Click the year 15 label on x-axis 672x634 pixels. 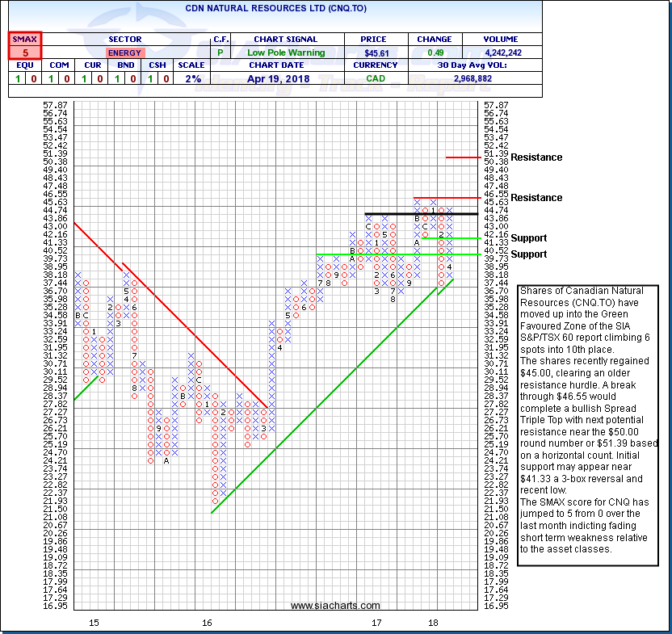(94, 623)
